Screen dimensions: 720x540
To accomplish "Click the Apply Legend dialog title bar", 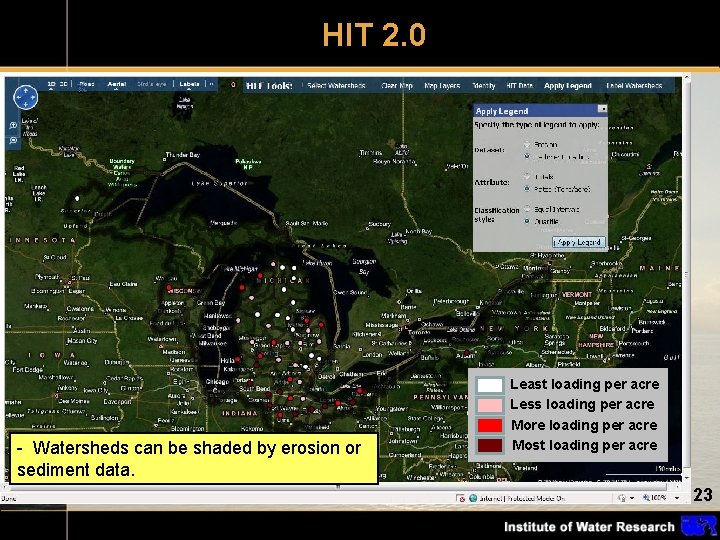I will [x=540, y=110].
